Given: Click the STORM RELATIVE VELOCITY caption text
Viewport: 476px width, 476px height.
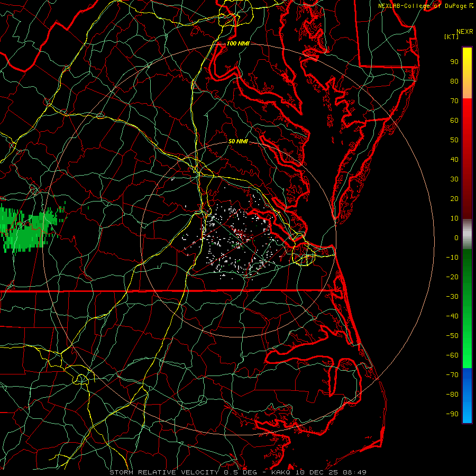Looking at the screenshot, I should click(164, 472).
